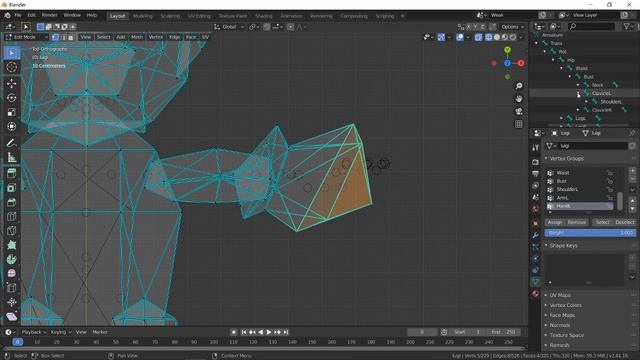This screenshot has height=360, width=640.
Task: Switch to wireframe shading
Action: click(x=489, y=37)
